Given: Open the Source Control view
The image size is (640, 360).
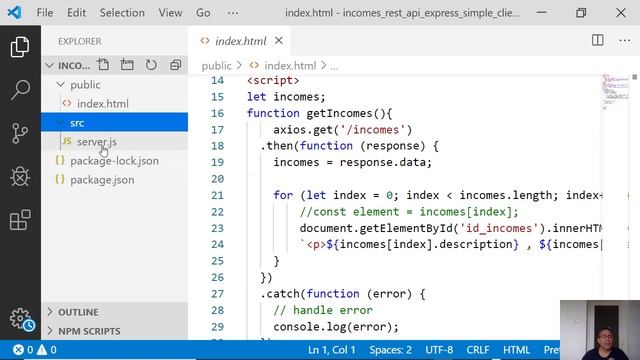Looking at the screenshot, I should coord(20,133).
